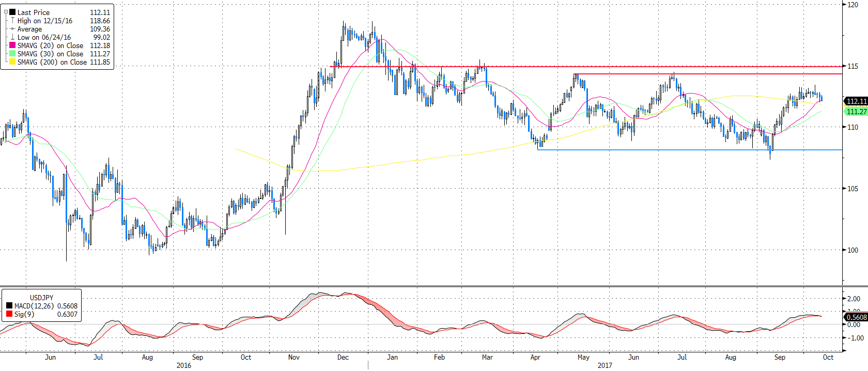
Task: Click the 0.6307 signal value
Action: pyautogui.click(x=68, y=314)
